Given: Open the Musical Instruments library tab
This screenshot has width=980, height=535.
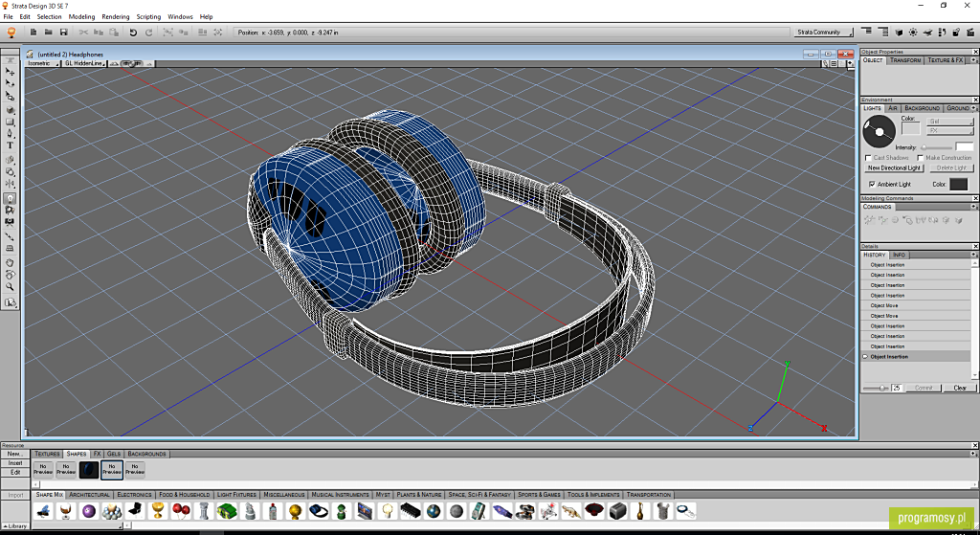Looking at the screenshot, I should point(340,495).
